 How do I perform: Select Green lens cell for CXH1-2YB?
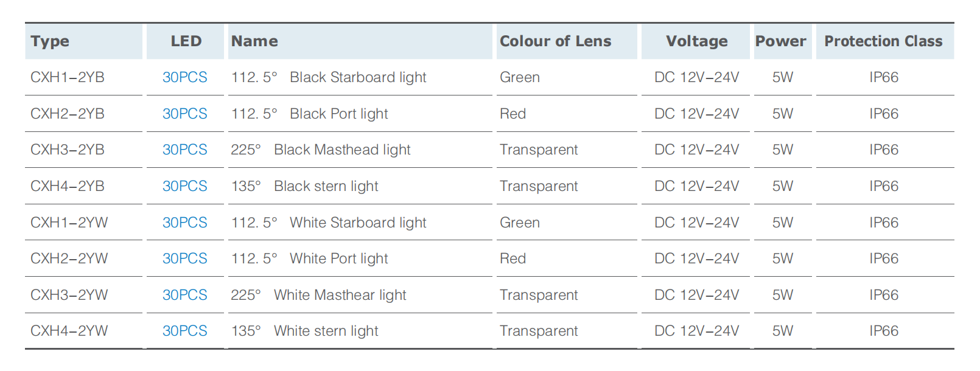520,77
